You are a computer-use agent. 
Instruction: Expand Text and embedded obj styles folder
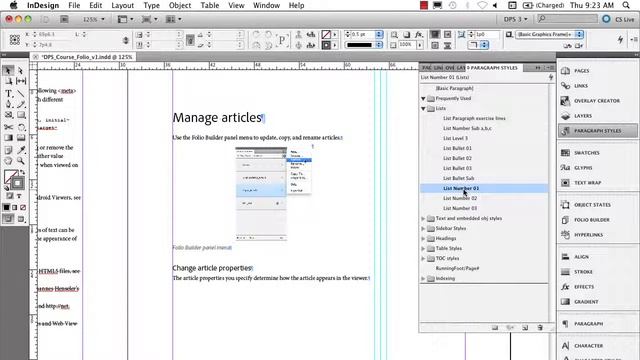[x=423, y=218]
